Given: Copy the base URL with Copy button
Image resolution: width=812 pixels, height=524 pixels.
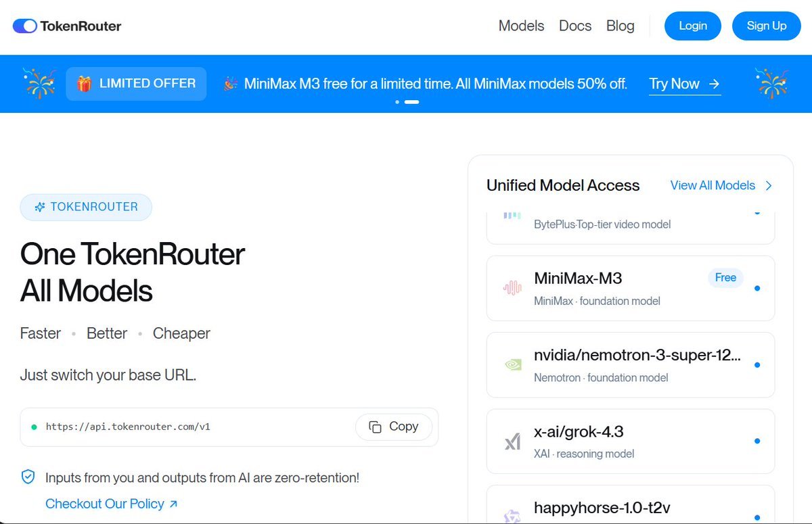Looking at the screenshot, I should [x=394, y=427].
